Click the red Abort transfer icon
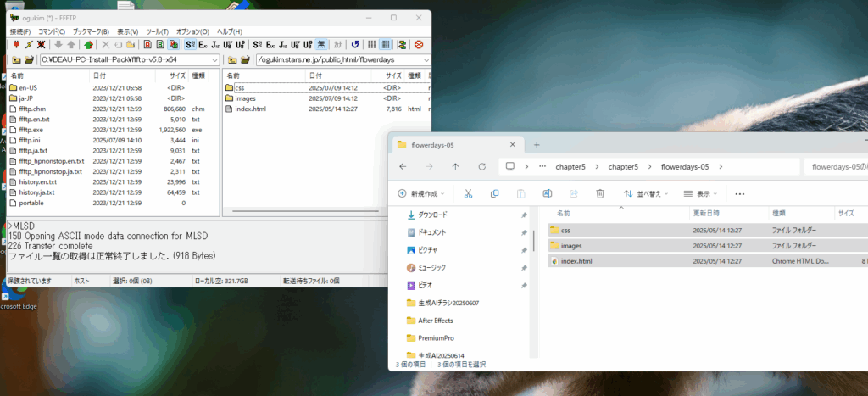This screenshot has width=868, height=396. [418, 44]
